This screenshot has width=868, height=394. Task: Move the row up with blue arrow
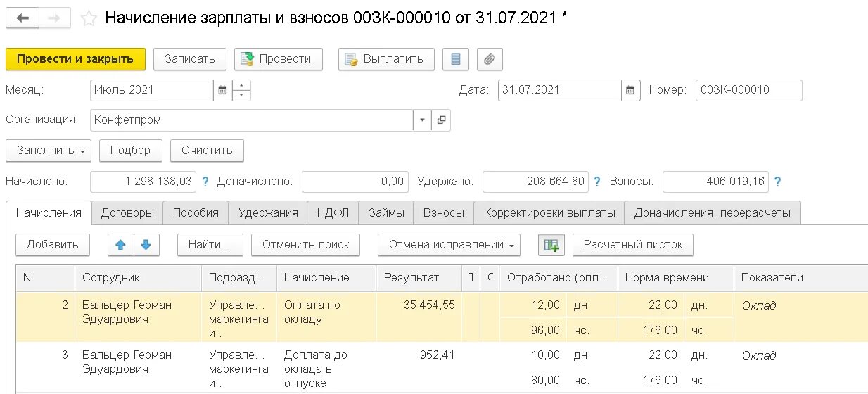pyautogui.click(x=120, y=245)
